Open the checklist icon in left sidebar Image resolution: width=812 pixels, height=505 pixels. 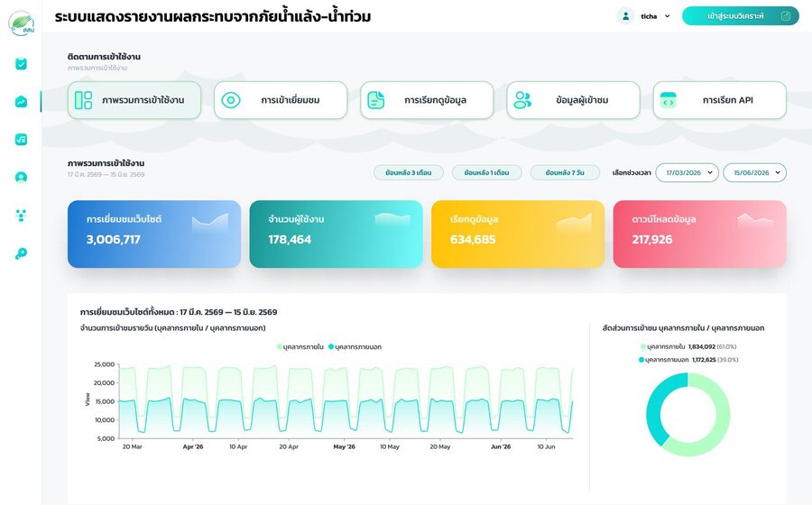coord(21,64)
